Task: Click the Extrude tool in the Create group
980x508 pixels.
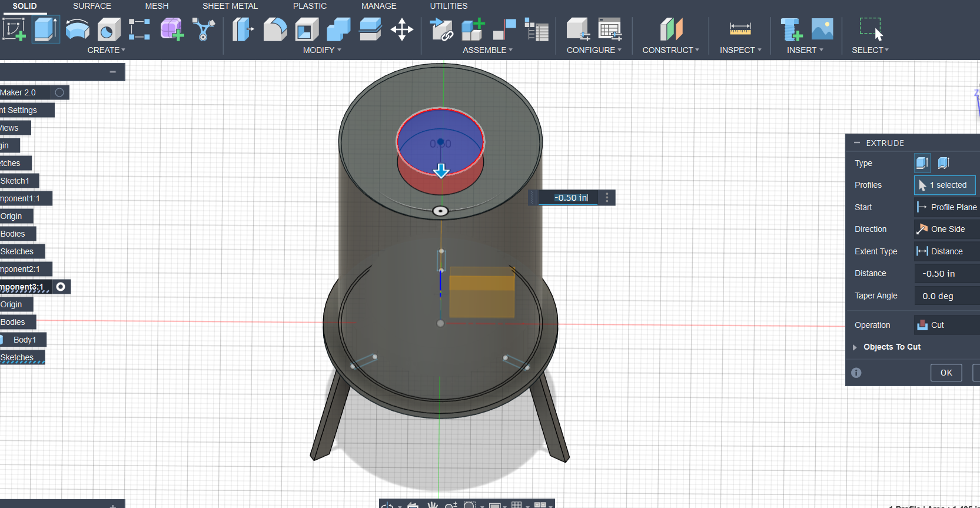Action: (46, 29)
